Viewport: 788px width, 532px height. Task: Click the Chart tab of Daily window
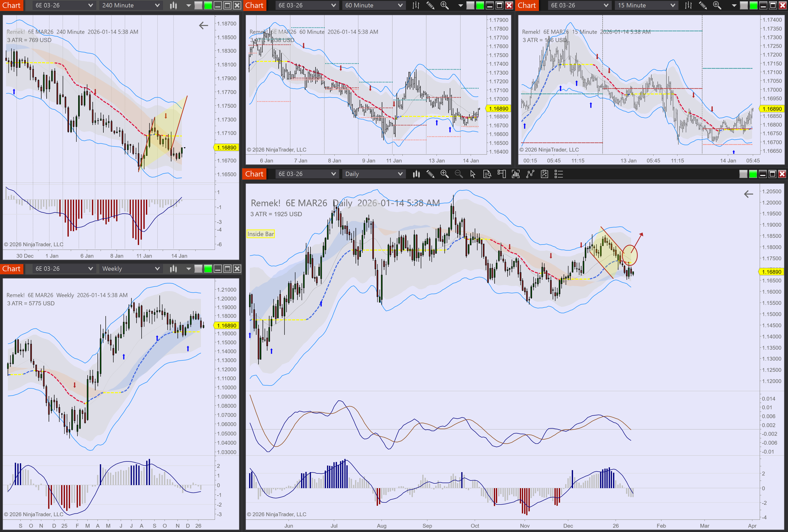pos(254,174)
